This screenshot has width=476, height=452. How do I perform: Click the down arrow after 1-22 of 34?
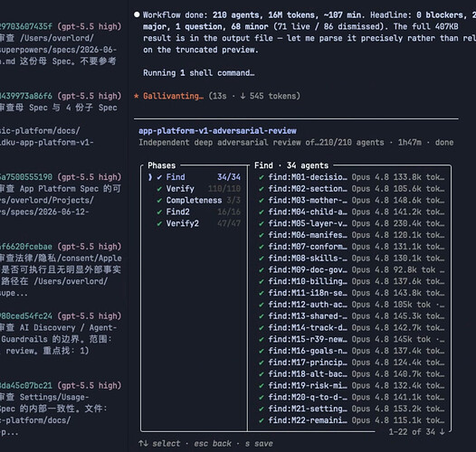442,432
